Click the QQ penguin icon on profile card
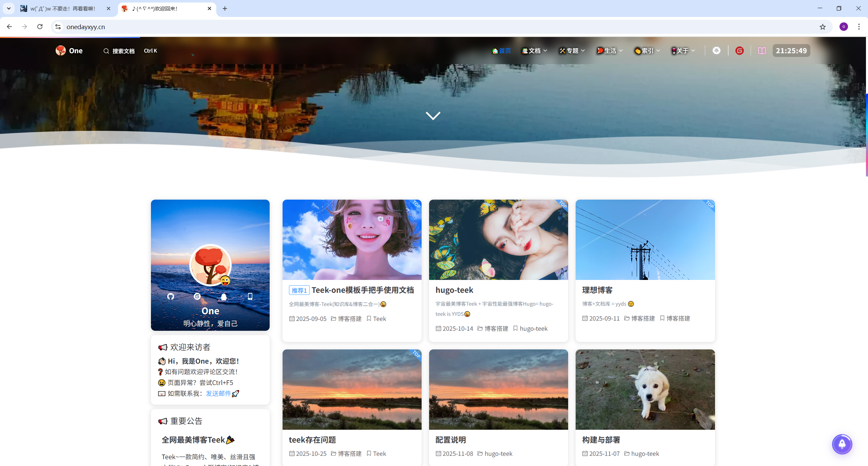 (x=224, y=297)
